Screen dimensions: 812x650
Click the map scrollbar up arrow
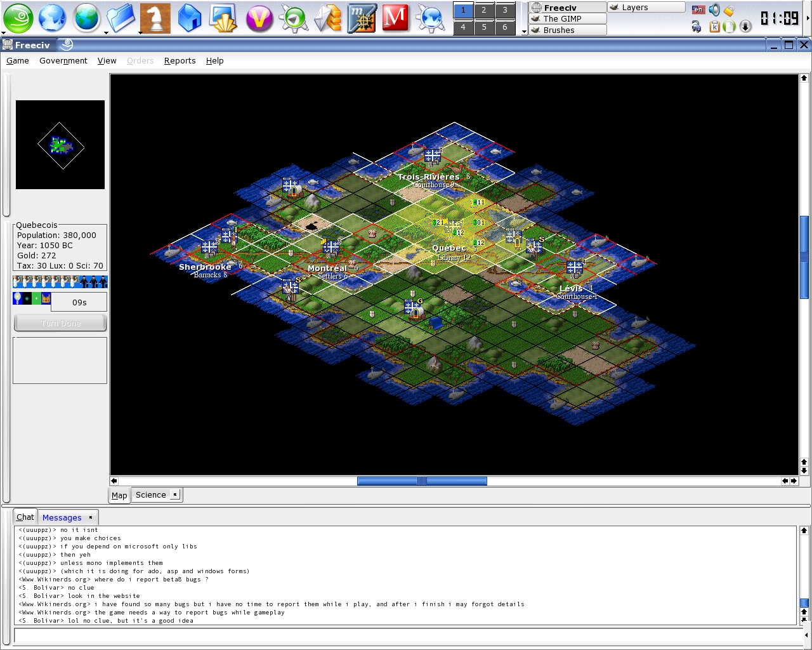(804, 78)
